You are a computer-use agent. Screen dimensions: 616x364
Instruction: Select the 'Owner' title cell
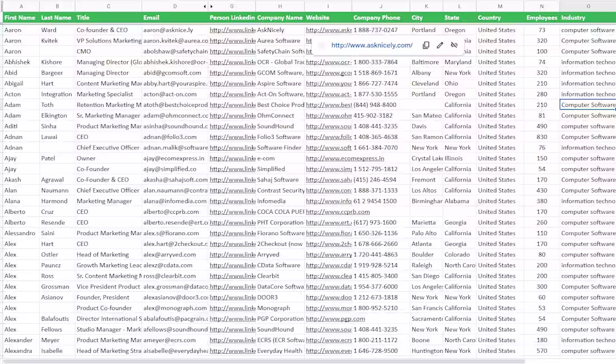click(x=109, y=158)
